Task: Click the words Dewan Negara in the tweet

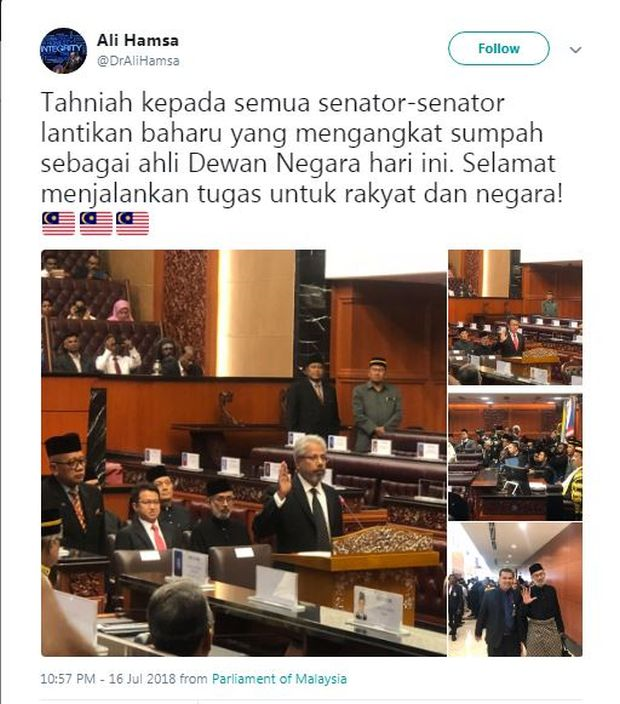Action: click(274, 163)
